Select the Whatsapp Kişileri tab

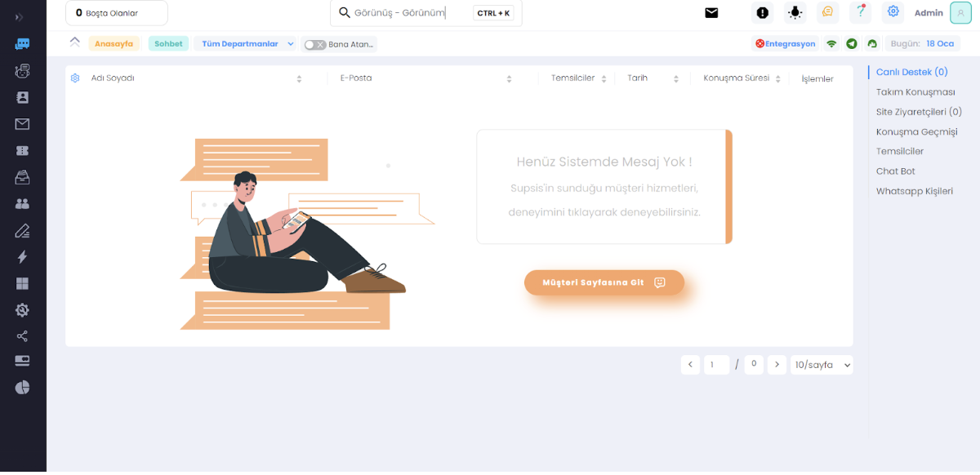tap(914, 191)
